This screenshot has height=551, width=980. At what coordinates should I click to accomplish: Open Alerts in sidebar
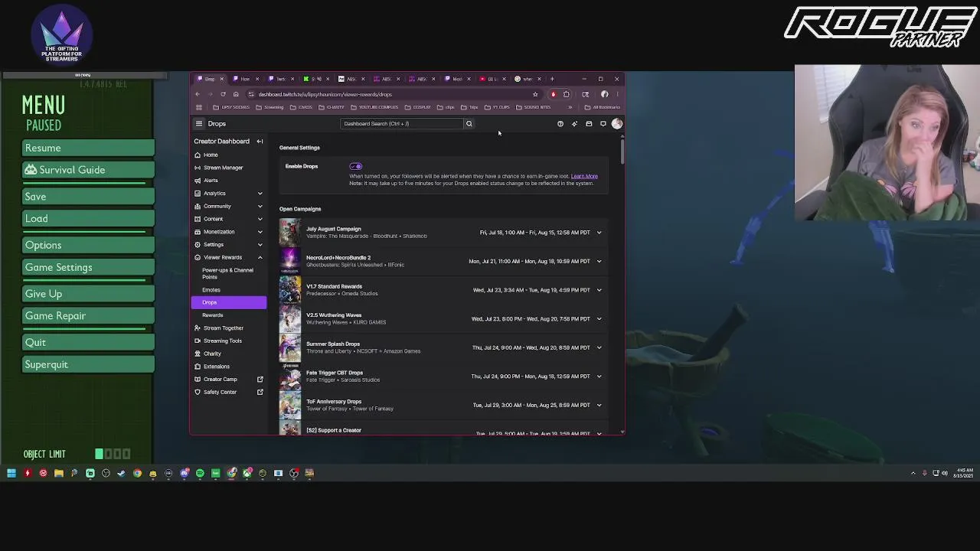(x=228, y=181)
